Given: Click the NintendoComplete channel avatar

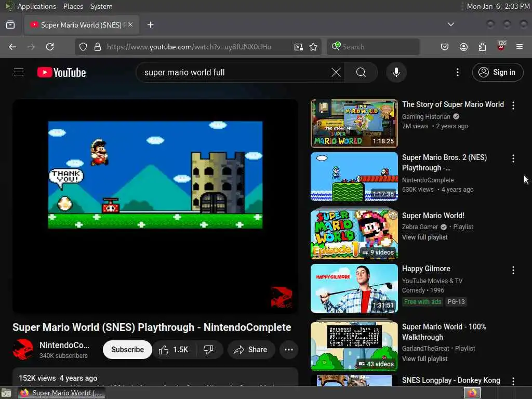Looking at the screenshot, I should (x=23, y=350).
